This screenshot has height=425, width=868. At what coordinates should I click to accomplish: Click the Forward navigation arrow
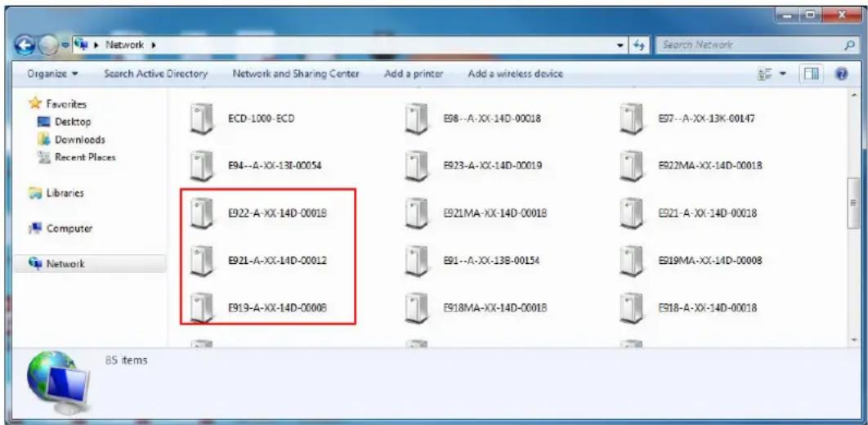click(47, 46)
